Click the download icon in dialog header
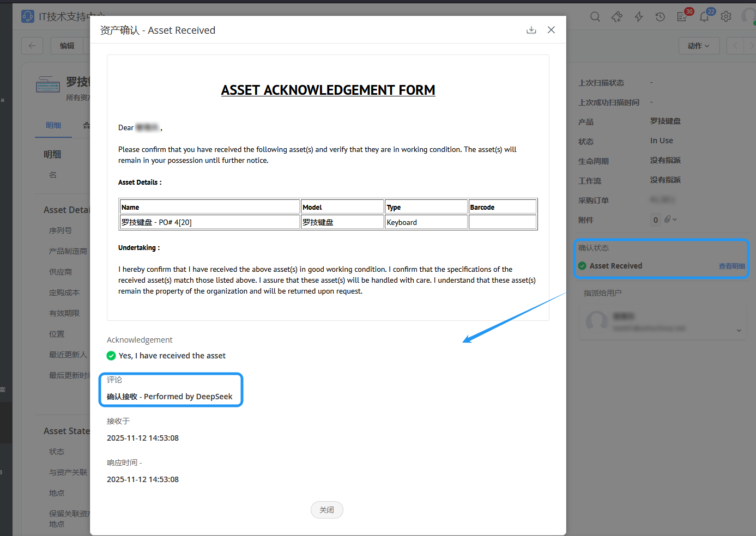 click(x=531, y=30)
